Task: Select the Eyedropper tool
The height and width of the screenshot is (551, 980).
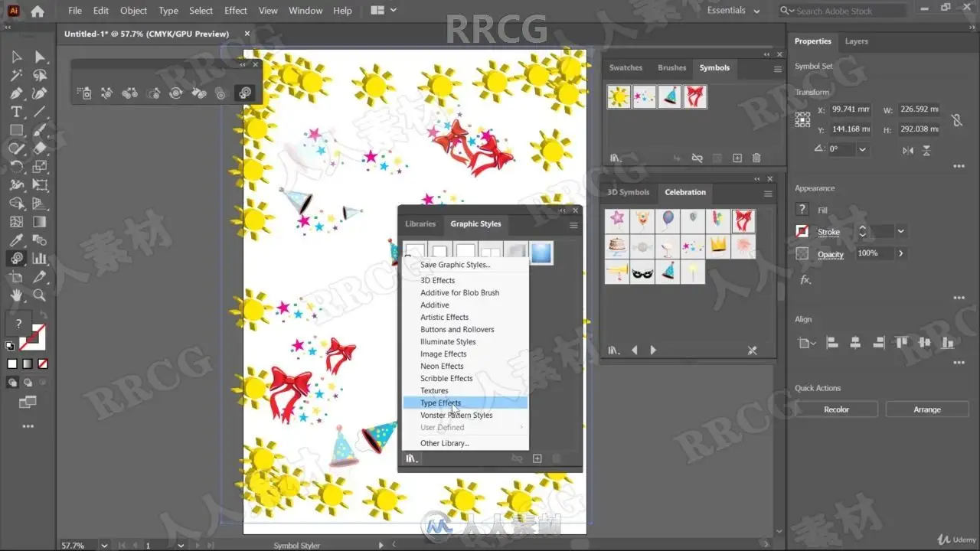Action: (16, 240)
